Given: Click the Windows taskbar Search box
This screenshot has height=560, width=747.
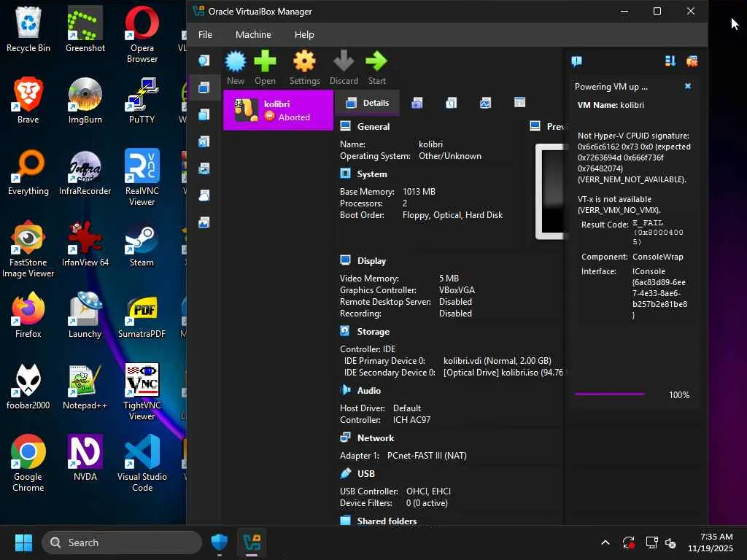Looking at the screenshot, I should click(122, 542).
